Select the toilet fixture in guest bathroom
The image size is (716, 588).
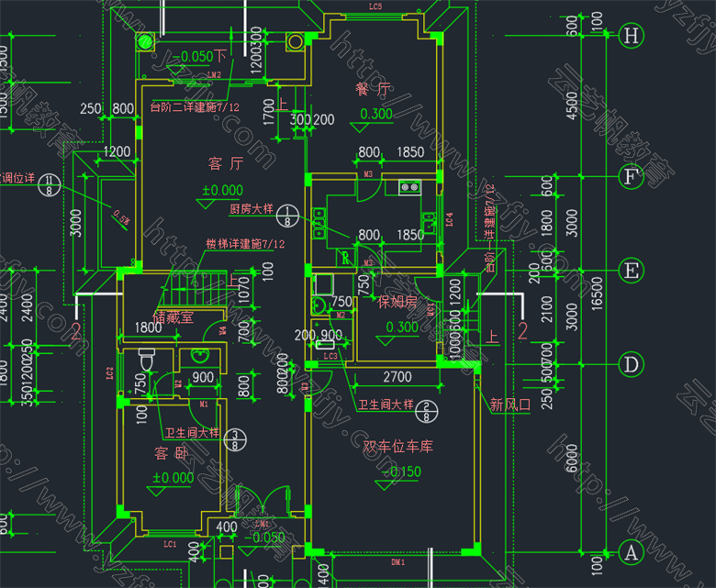(x=147, y=360)
